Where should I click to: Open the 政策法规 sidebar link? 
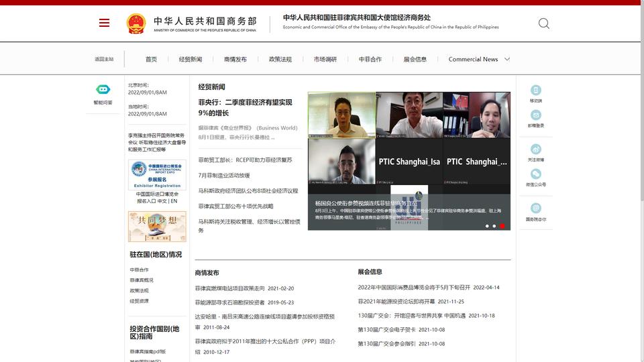pyautogui.click(x=140, y=290)
